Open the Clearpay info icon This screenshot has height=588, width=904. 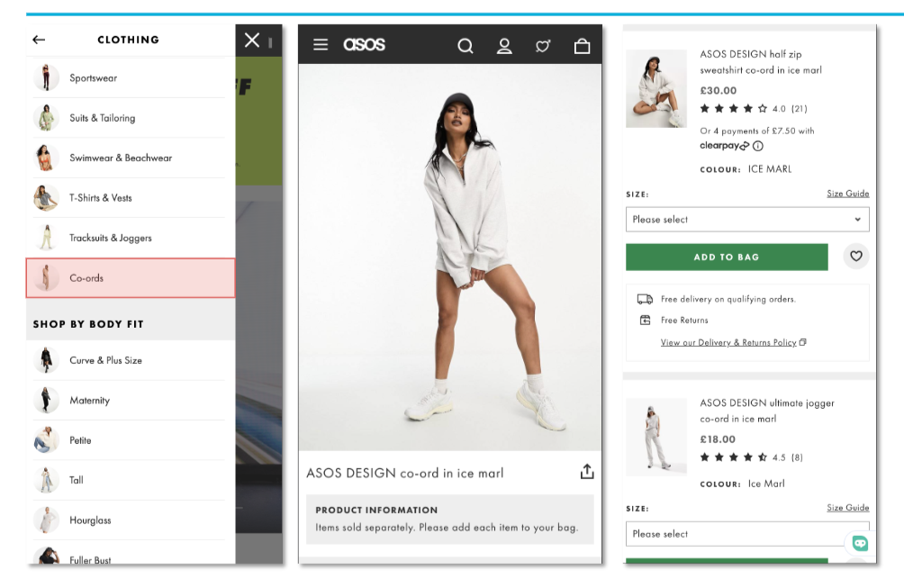click(758, 146)
